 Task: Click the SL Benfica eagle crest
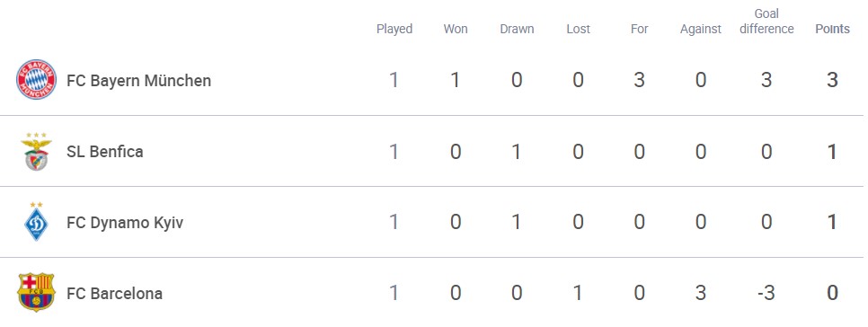(37, 152)
